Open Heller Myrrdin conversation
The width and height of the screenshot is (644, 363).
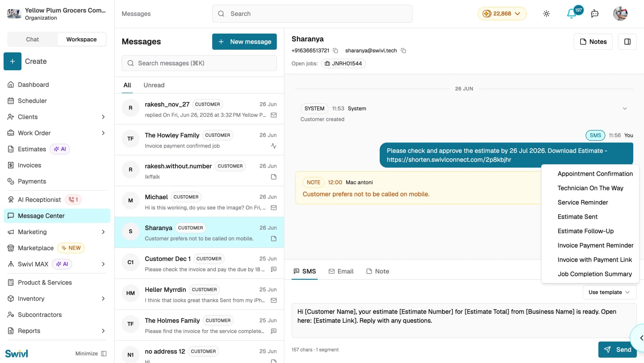(x=199, y=294)
